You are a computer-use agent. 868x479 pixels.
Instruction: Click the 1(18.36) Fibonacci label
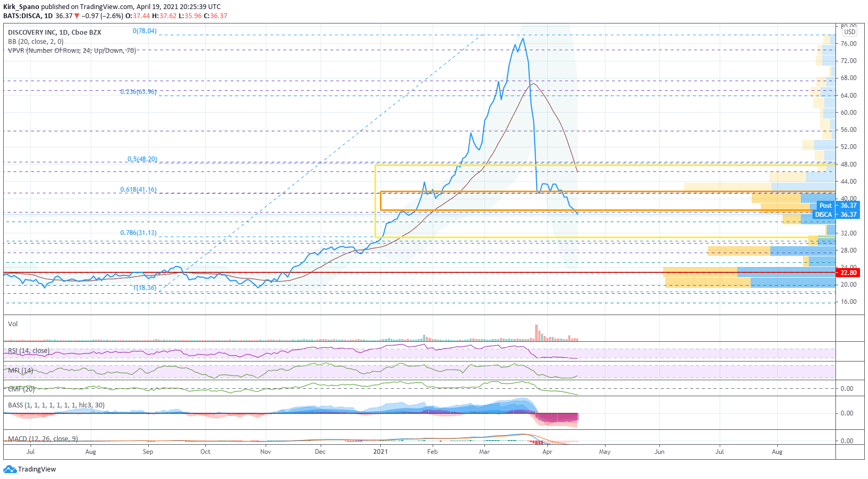(145, 288)
